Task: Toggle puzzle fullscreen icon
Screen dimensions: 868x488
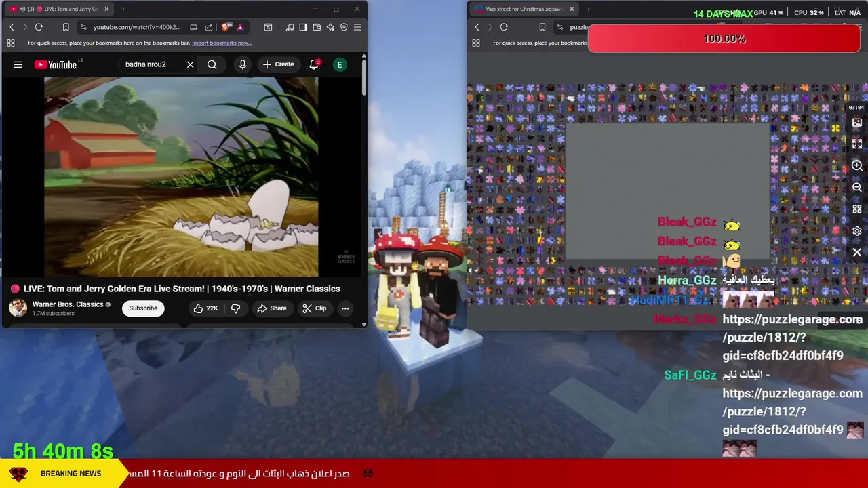Action: click(857, 144)
